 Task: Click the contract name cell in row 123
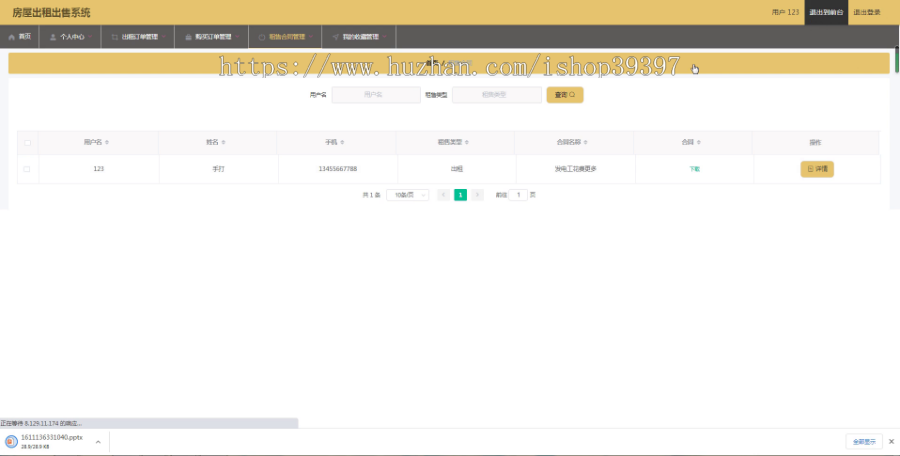575,169
